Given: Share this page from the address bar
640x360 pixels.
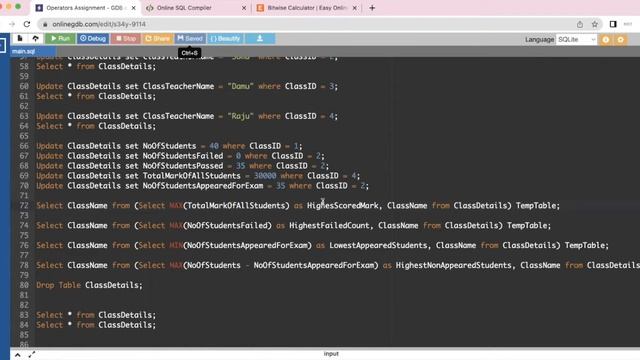Looking at the screenshot, I should coord(580,24).
